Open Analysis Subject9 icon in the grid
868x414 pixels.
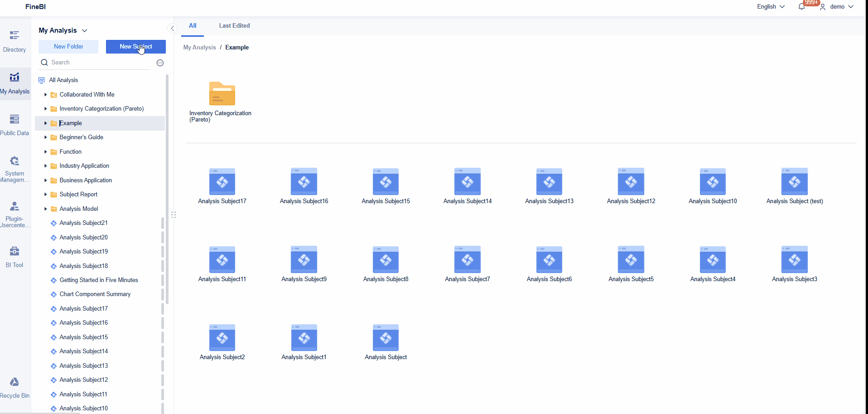304,260
